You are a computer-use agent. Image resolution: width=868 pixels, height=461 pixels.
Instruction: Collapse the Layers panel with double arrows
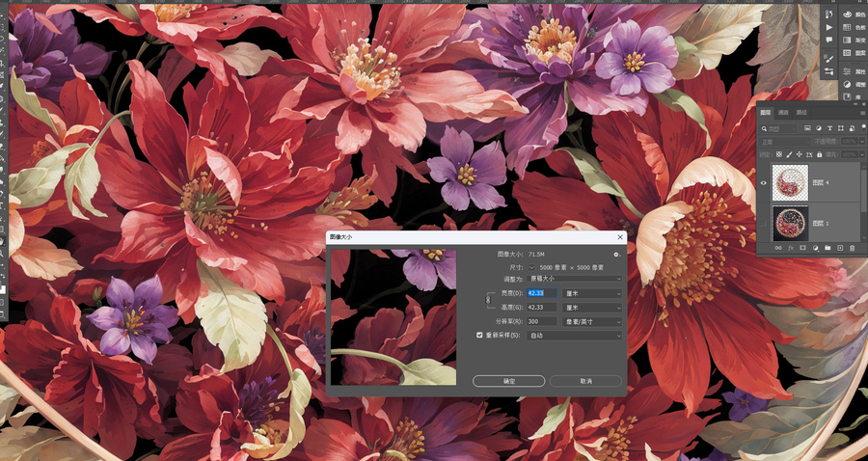click(x=855, y=104)
